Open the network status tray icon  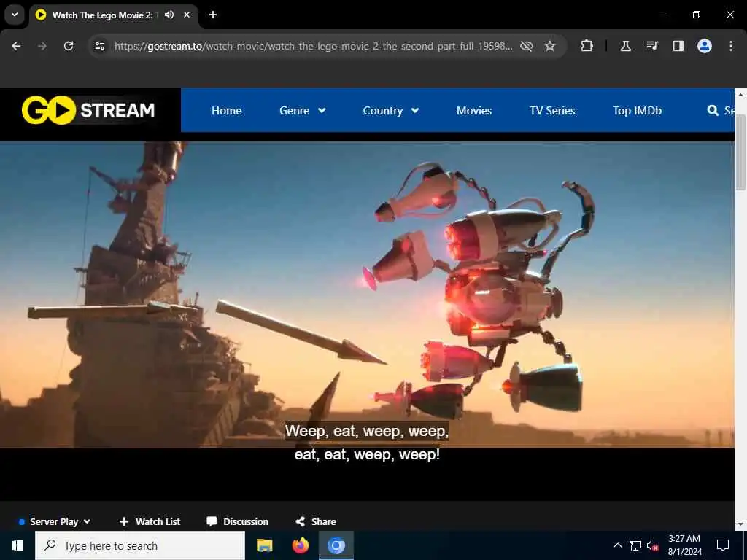pyautogui.click(x=635, y=545)
